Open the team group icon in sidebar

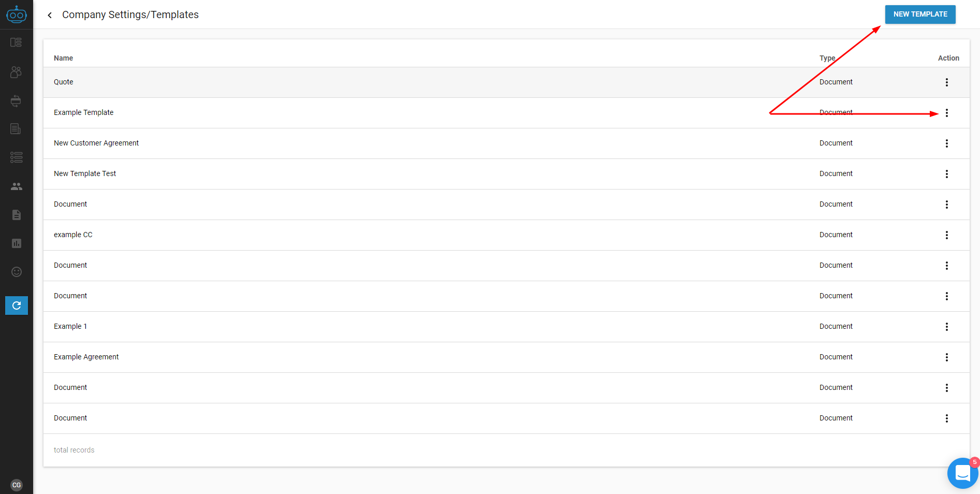[17, 186]
